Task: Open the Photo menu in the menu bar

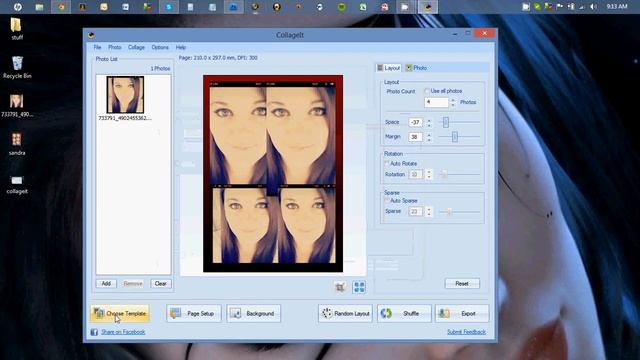Action: pos(115,47)
